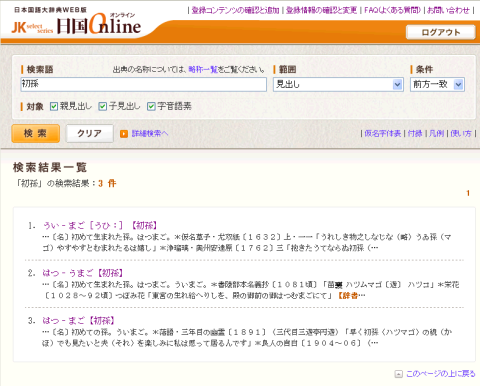Open the second result はつ‐うまご【初孫】
The height and width of the screenshot is (386, 480).
83,273
